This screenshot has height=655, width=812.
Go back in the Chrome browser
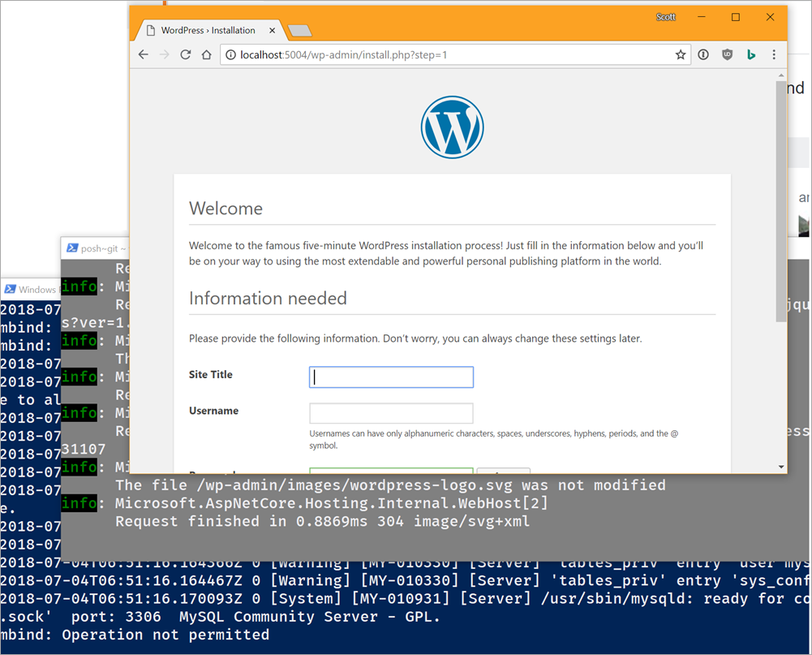(x=144, y=54)
